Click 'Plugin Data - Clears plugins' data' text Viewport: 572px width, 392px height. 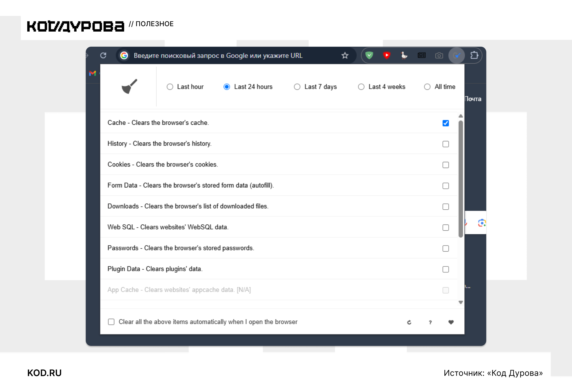tap(155, 269)
